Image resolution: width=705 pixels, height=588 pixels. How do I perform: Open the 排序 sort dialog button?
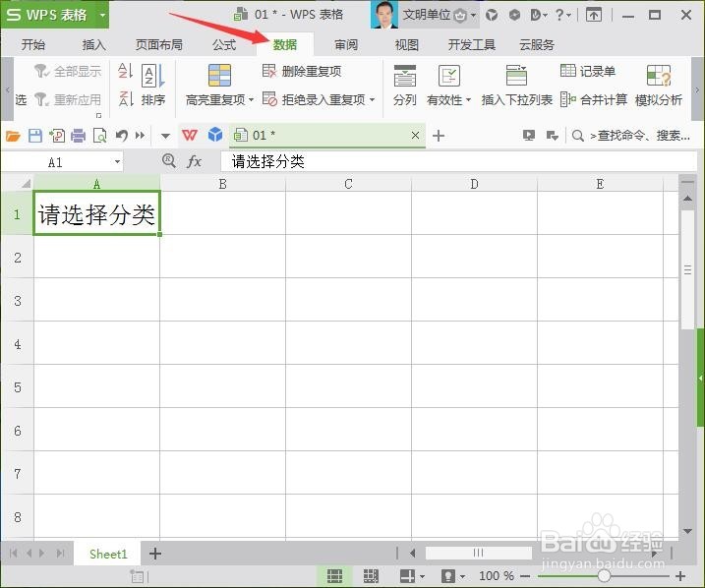pos(152,85)
